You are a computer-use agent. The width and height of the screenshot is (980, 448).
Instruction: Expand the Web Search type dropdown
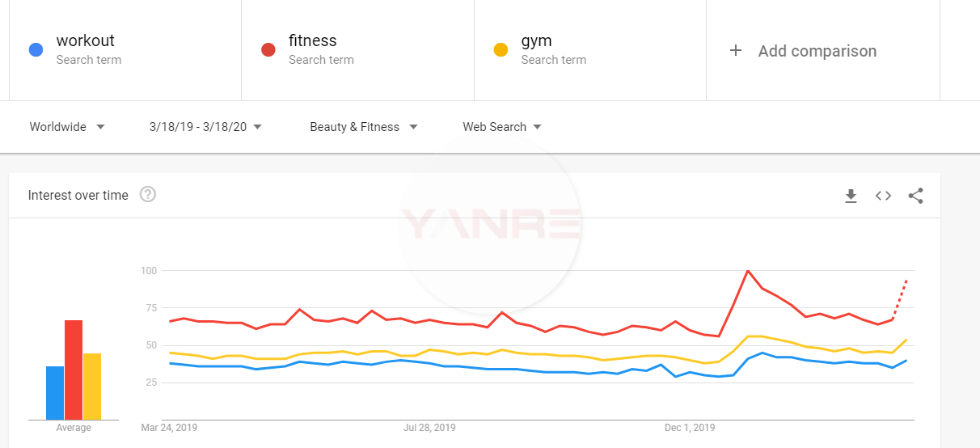pyautogui.click(x=501, y=127)
